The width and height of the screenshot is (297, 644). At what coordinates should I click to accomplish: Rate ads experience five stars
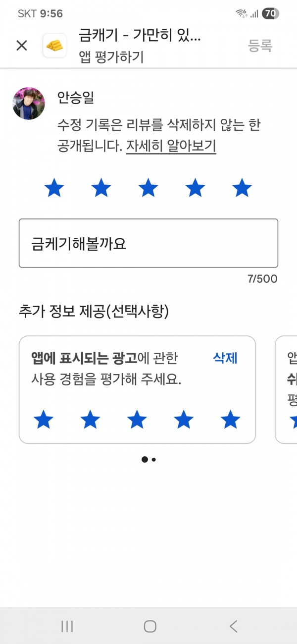pyautogui.click(x=231, y=420)
